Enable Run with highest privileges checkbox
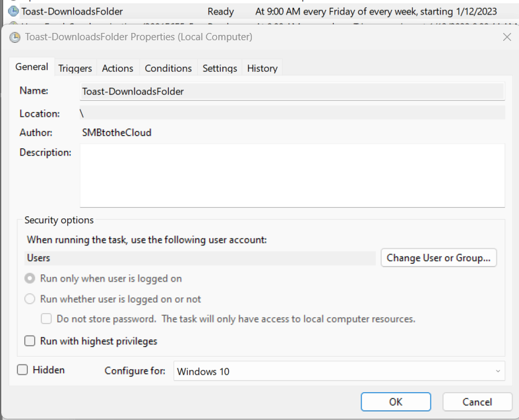 click(30, 342)
